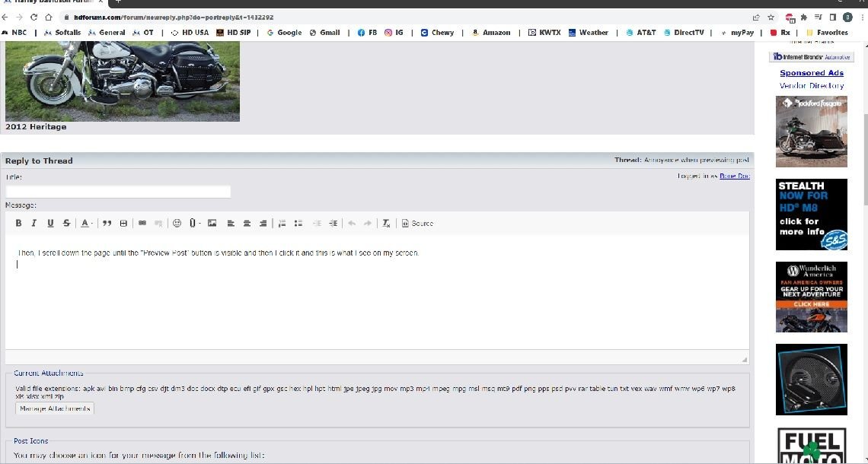868x464 pixels.
Task: Insert a quote block
Action: click(107, 223)
